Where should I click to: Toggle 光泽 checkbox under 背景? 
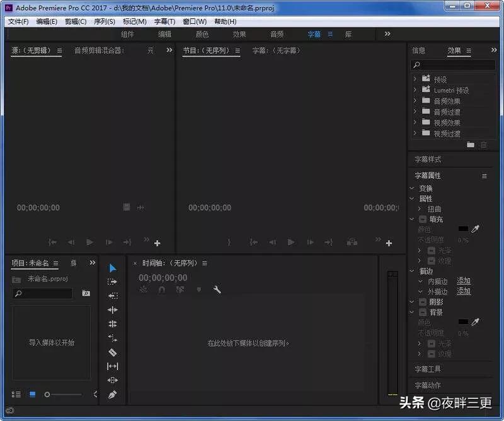(x=432, y=344)
